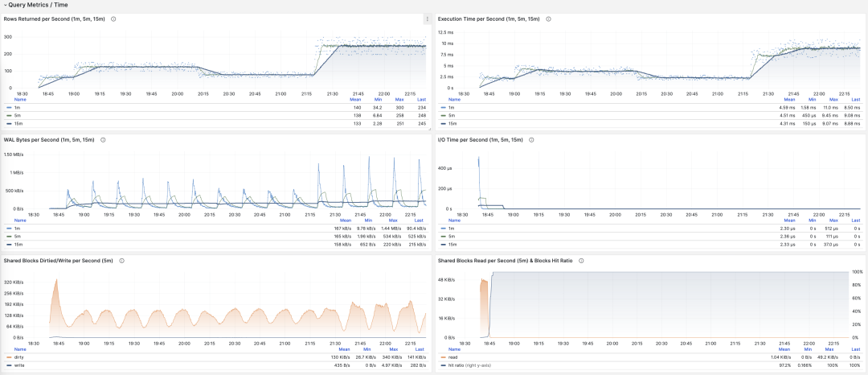Select the dirty series label in legend

(x=18, y=357)
